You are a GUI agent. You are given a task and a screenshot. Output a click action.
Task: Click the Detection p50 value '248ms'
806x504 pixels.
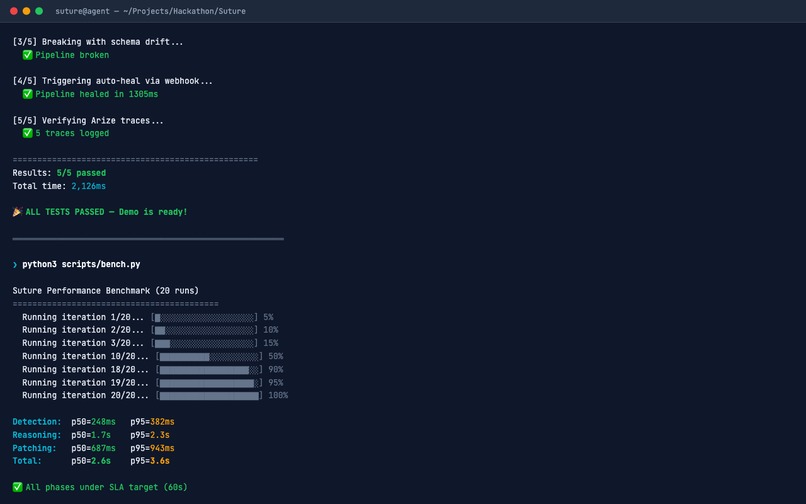coord(103,422)
